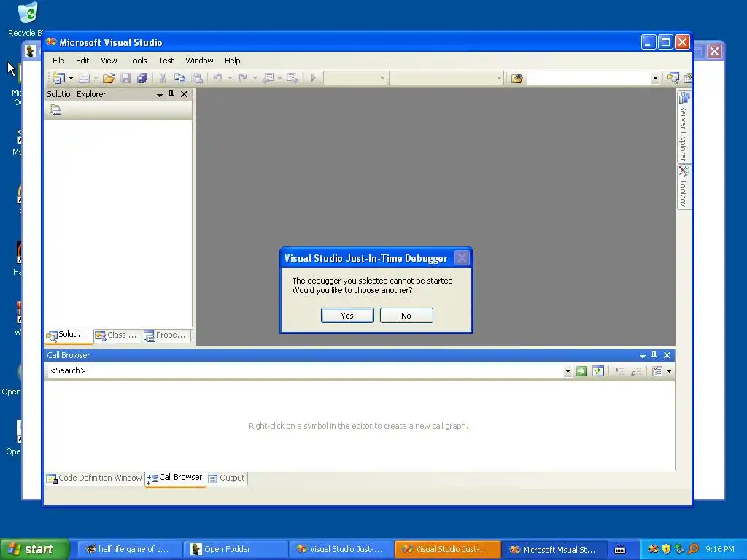Open the Help menu
Image resolution: width=747 pixels, height=560 pixels.
coord(233,61)
